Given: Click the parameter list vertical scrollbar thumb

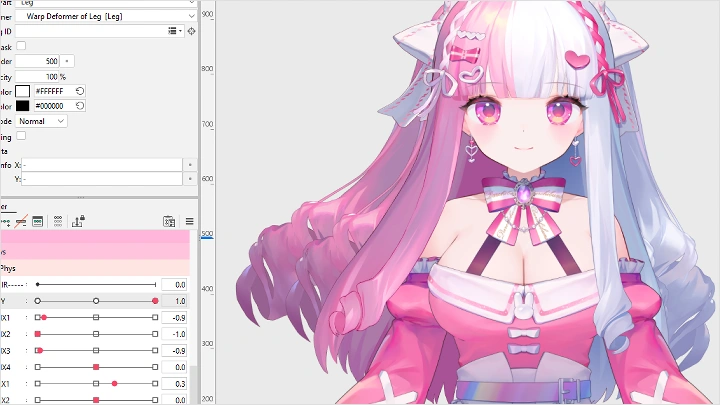Looking at the screenshot, I should click(193, 385).
